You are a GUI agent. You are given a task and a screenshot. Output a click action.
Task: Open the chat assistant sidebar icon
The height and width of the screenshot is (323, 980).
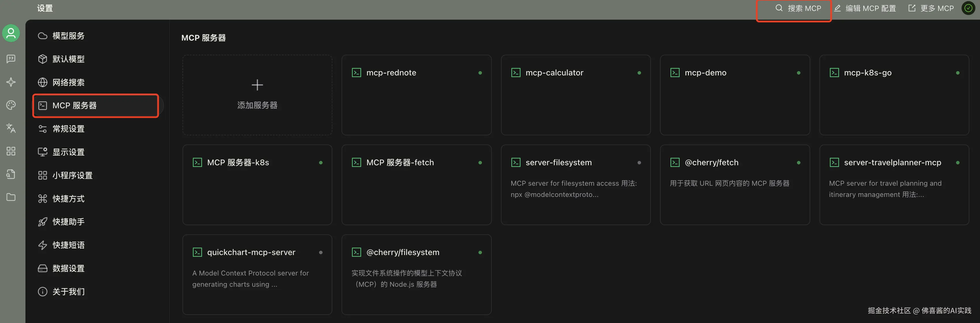pyautogui.click(x=11, y=58)
